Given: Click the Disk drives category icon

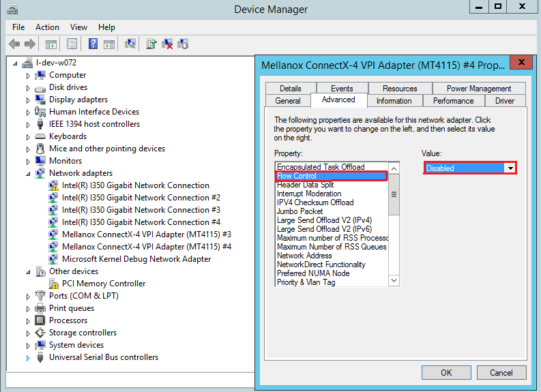Looking at the screenshot, I should coord(40,88).
